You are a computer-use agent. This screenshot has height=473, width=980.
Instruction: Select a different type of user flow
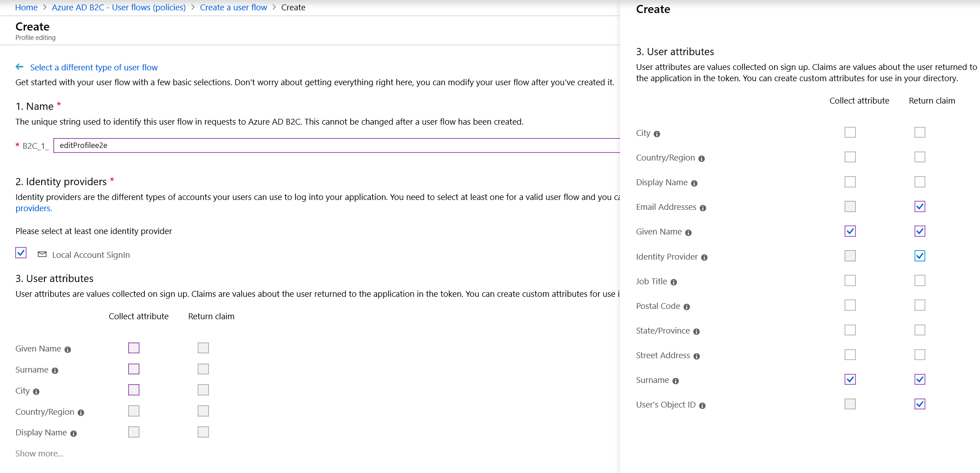(x=93, y=67)
